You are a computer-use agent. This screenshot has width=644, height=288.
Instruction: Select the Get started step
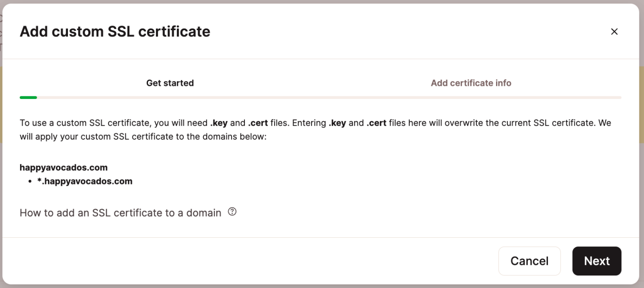point(170,83)
